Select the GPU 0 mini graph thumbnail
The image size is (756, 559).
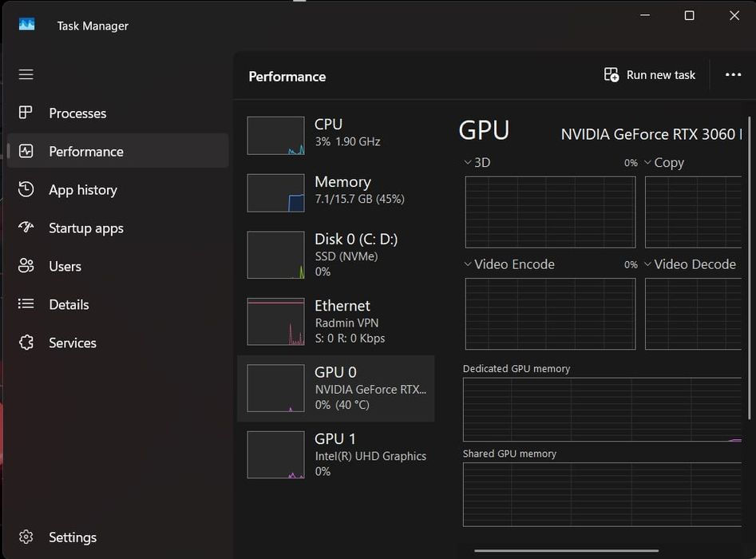pyautogui.click(x=275, y=388)
